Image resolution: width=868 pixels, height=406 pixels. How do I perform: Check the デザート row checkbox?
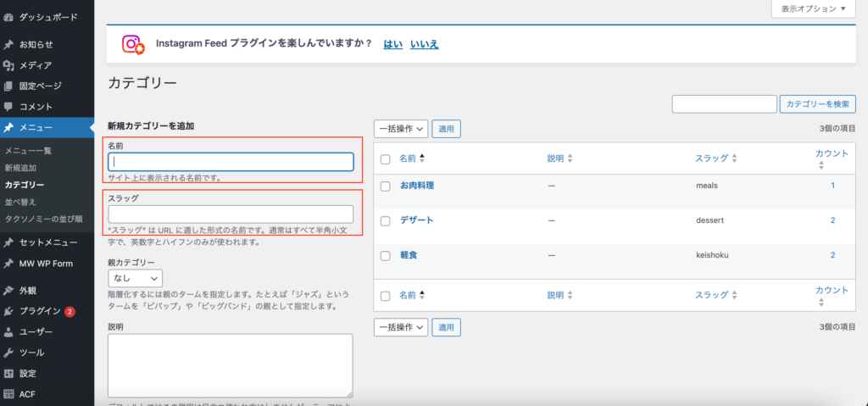pos(386,221)
